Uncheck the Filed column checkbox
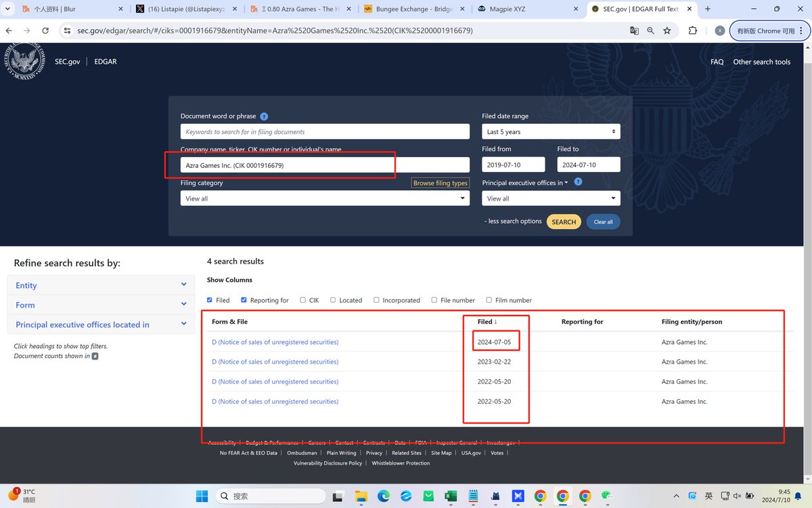The height and width of the screenshot is (508, 812). click(210, 300)
